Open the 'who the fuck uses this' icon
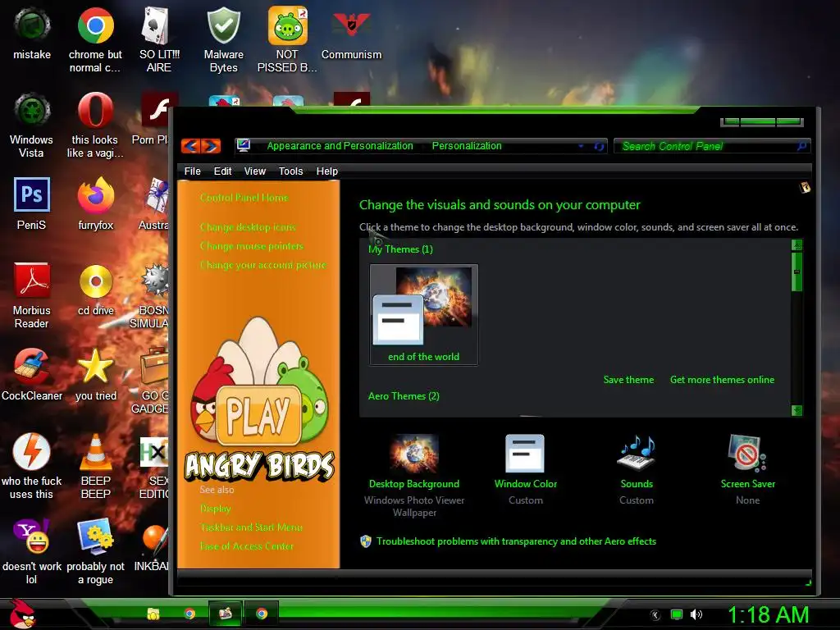Viewport: 840px width, 630px height. tap(32, 466)
